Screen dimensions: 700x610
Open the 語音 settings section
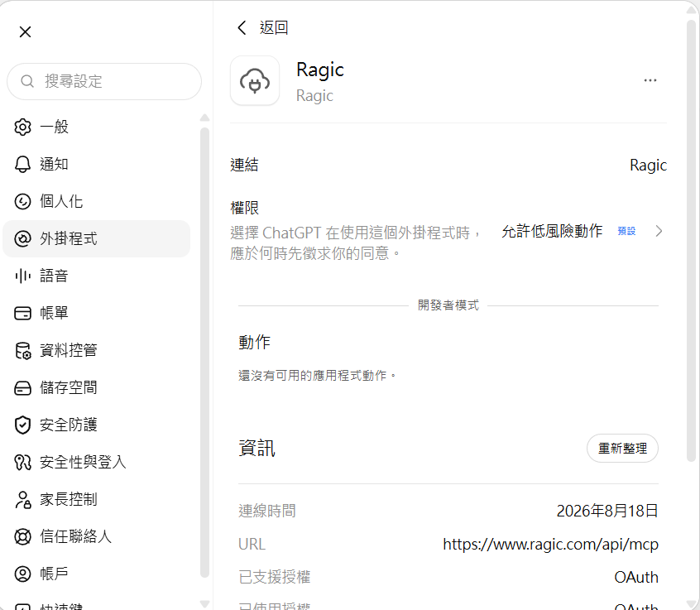[97, 276]
